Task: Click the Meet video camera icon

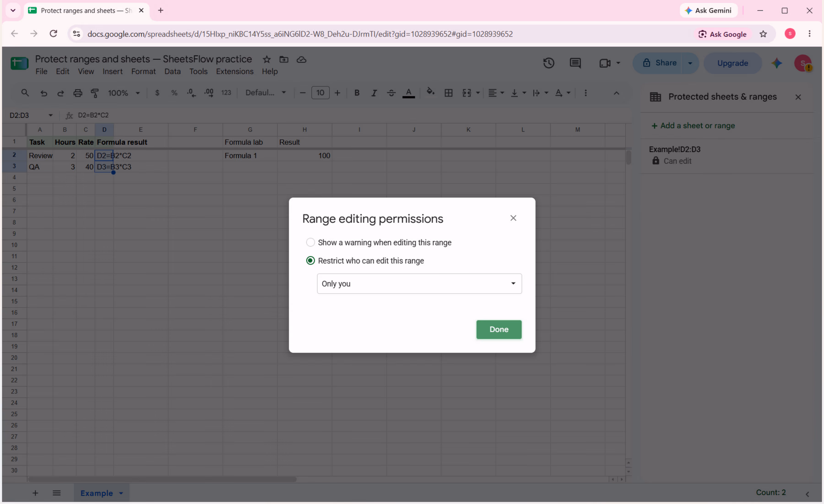Action: tap(605, 63)
